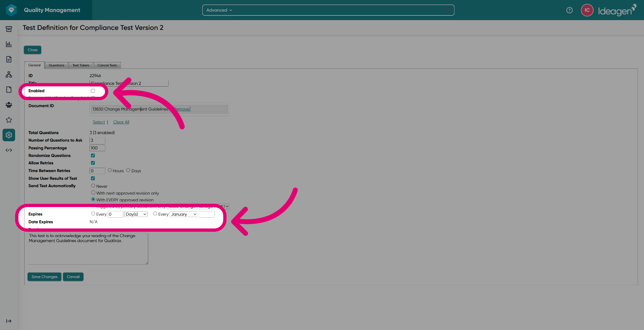Click the Cancel button
Viewport: 644px width, 330px height.
pos(73,277)
